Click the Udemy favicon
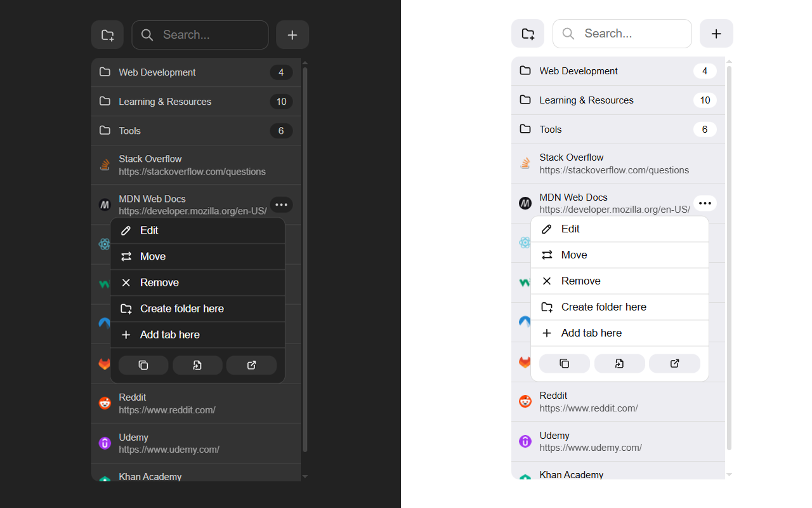812x508 pixels. point(105,443)
